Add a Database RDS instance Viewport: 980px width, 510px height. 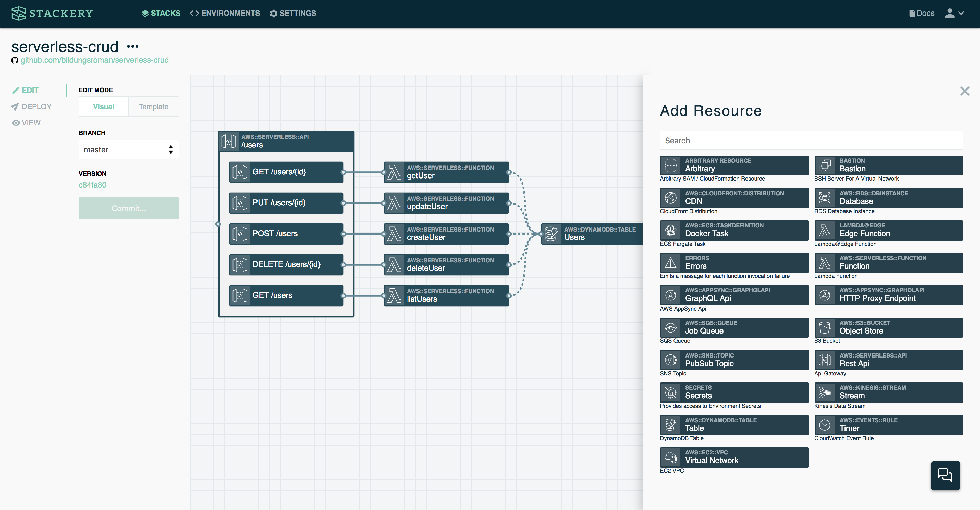tap(888, 198)
